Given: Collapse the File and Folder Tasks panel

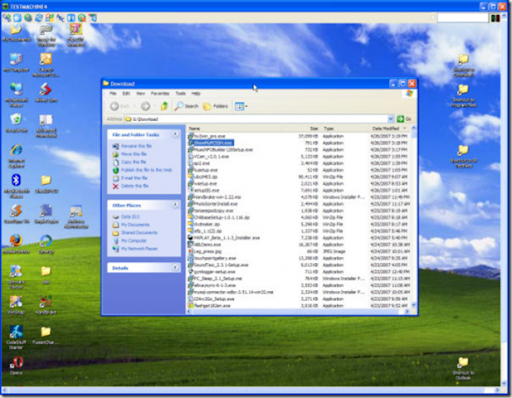Looking at the screenshot, I should click(x=175, y=134).
